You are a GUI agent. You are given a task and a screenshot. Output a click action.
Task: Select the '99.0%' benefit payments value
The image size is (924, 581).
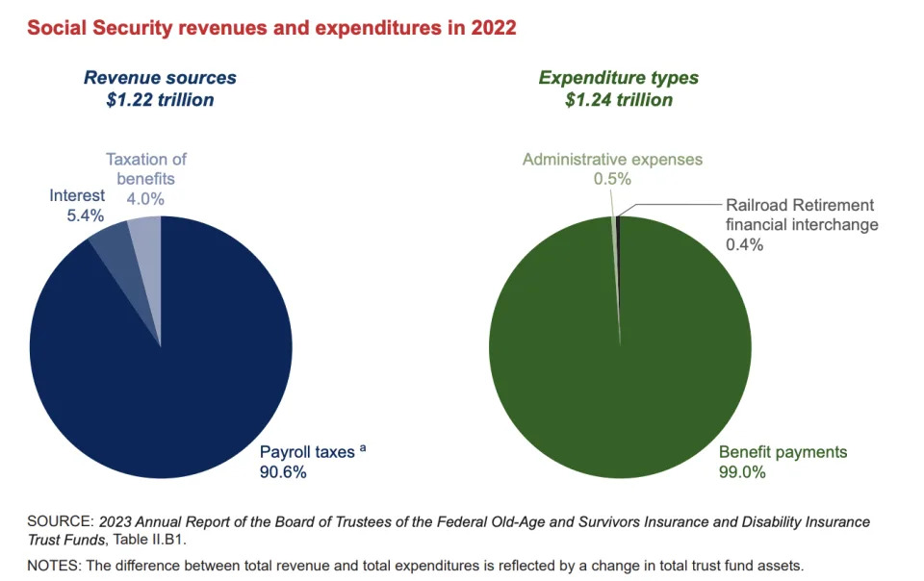pos(742,472)
